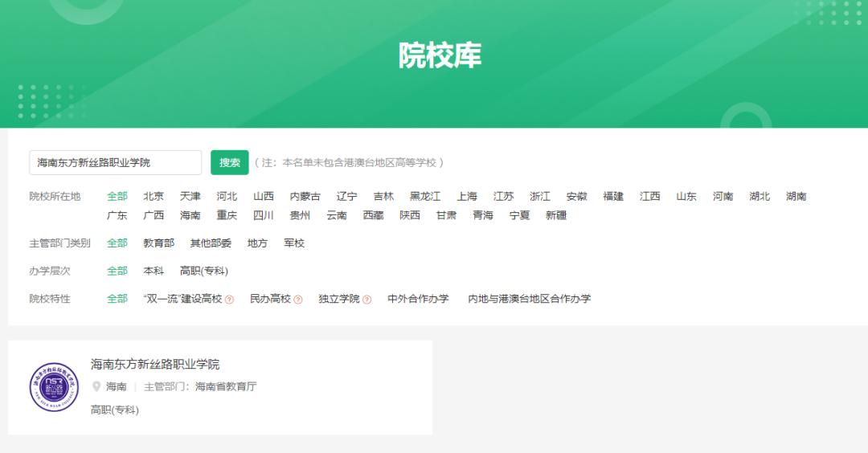Viewport: 868px width, 453px height.
Task: Filter by 广东 region
Action: pos(117,215)
